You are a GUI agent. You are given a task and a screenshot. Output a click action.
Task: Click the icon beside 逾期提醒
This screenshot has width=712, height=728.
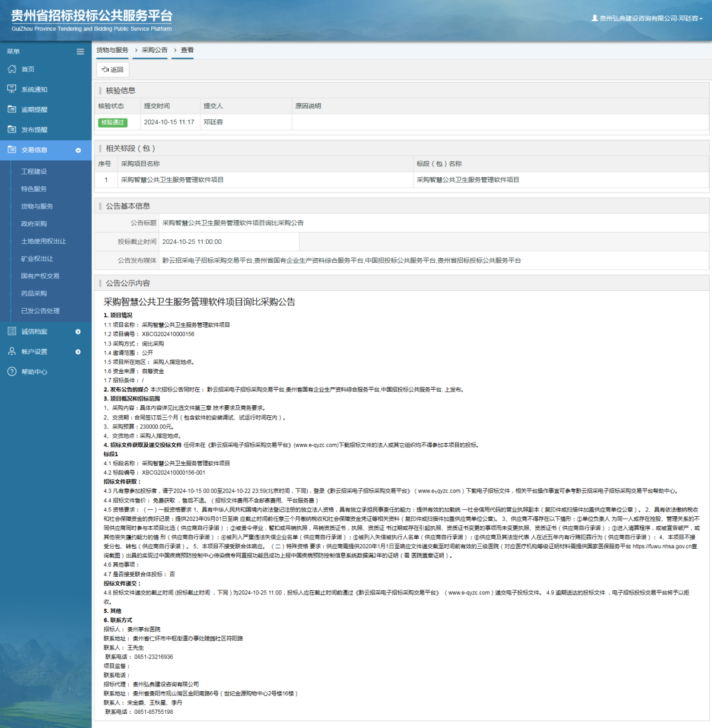pyautogui.click(x=12, y=109)
